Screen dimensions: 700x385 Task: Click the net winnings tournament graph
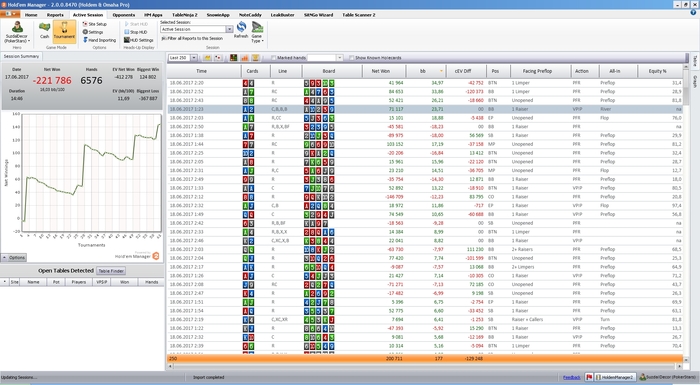tap(92, 172)
